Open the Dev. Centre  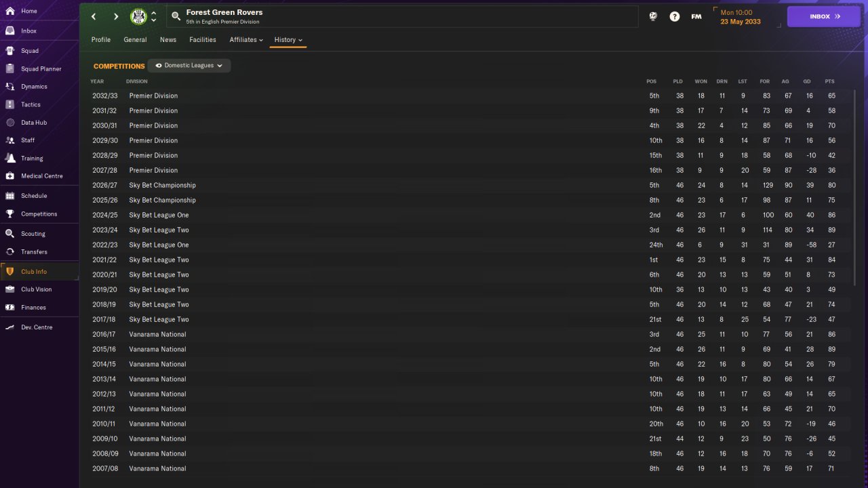[39, 327]
